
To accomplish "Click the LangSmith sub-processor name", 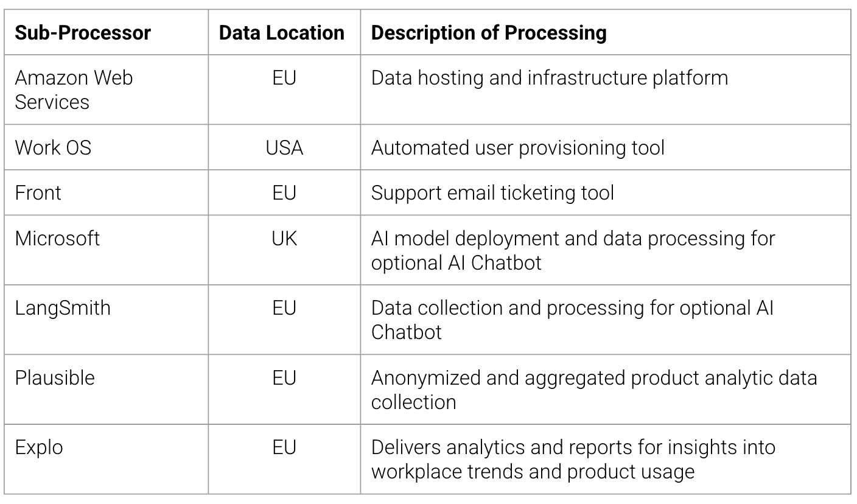I will coord(63,308).
